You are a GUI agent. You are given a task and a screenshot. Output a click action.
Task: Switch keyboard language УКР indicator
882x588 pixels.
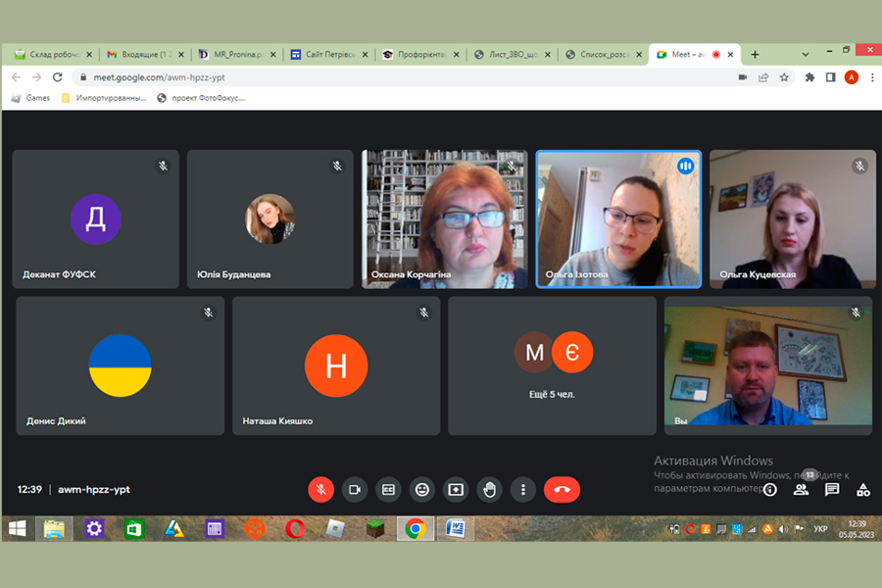[820, 529]
